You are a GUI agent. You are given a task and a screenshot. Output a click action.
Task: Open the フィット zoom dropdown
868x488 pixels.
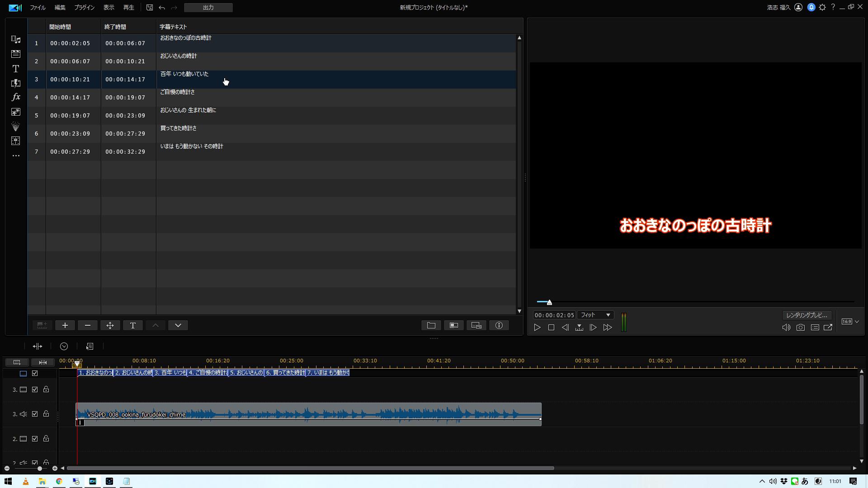click(595, 315)
